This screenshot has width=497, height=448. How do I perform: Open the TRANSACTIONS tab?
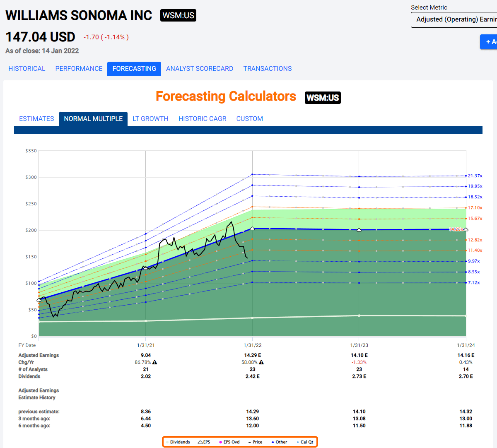(268, 69)
